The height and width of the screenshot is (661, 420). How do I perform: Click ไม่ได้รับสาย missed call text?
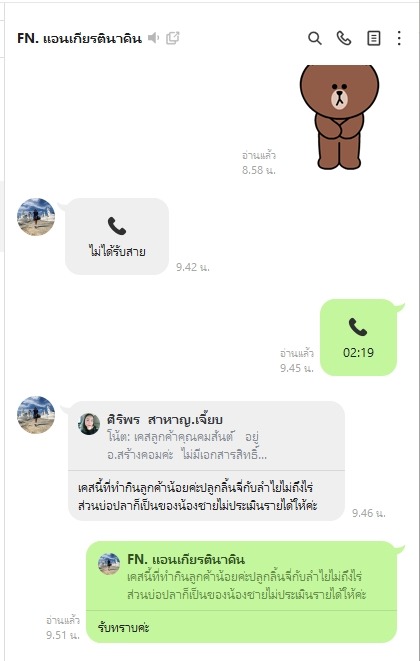[117, 252]
